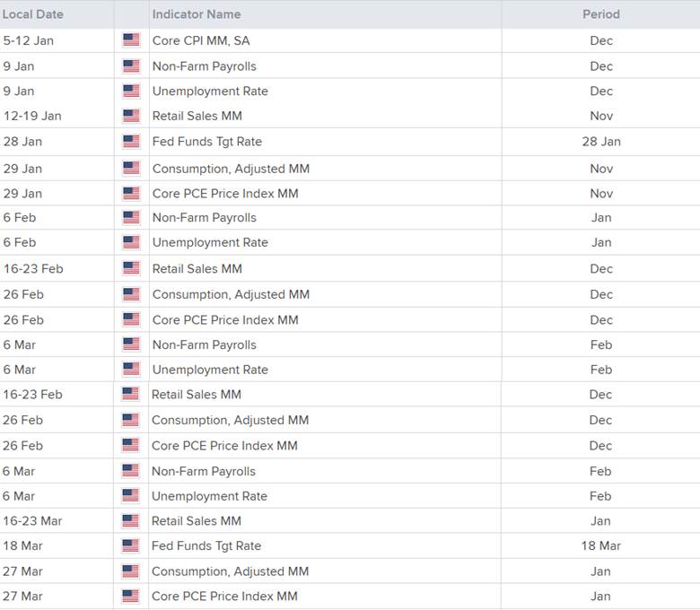Open 27 Mar Core PCE Price Index MM
This screenshot has width=700, height=610.
pyautogui.click(x=224, y=597)
